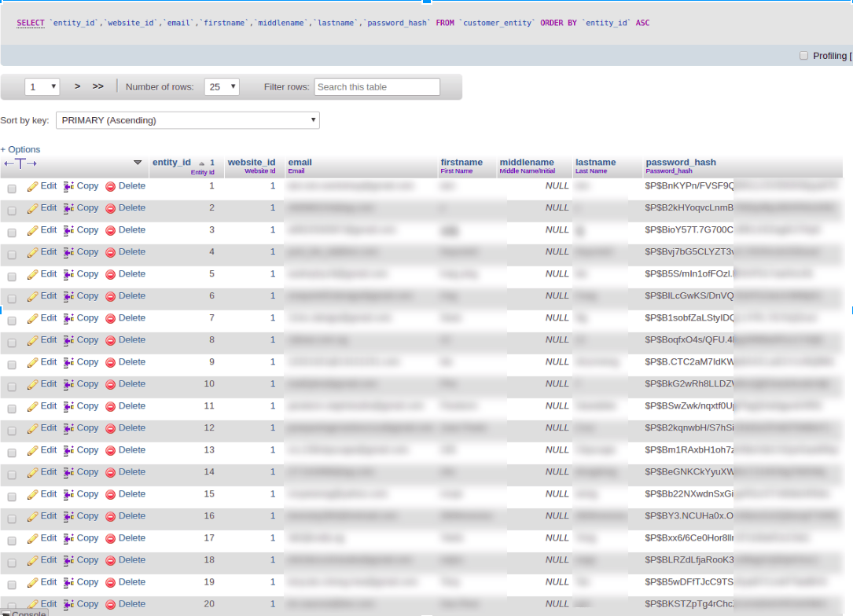Click the Edit pencil icon for row 16
The image size is (853, 616).
(x=33, y=516)
